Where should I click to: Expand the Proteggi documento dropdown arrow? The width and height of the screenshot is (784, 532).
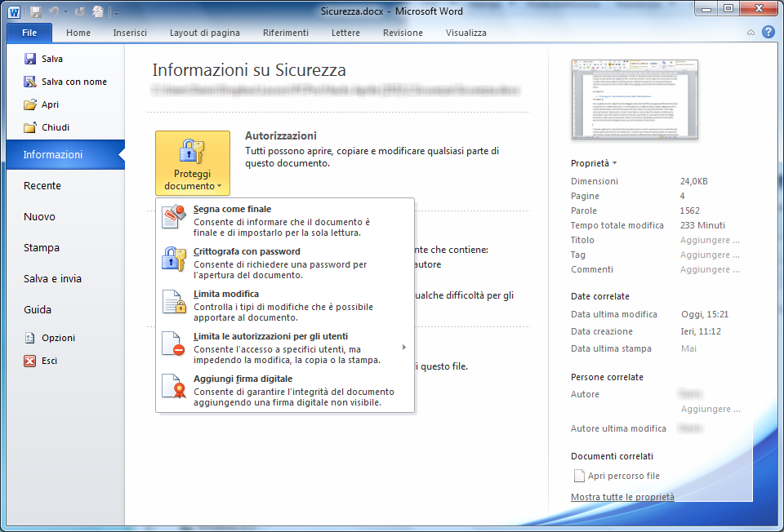tap(220, 186)
